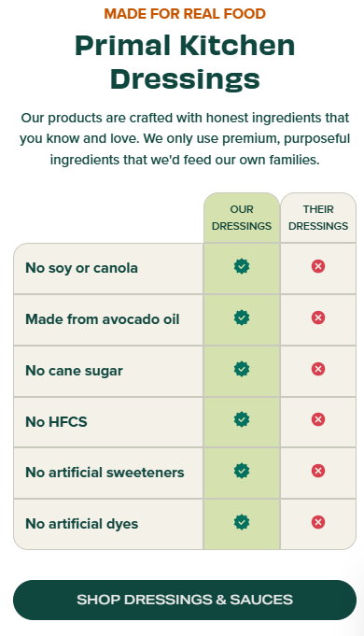Click green checkmark for No artificial sweeteners
This screenshot has width=364, height=636.
click(242, 471)
